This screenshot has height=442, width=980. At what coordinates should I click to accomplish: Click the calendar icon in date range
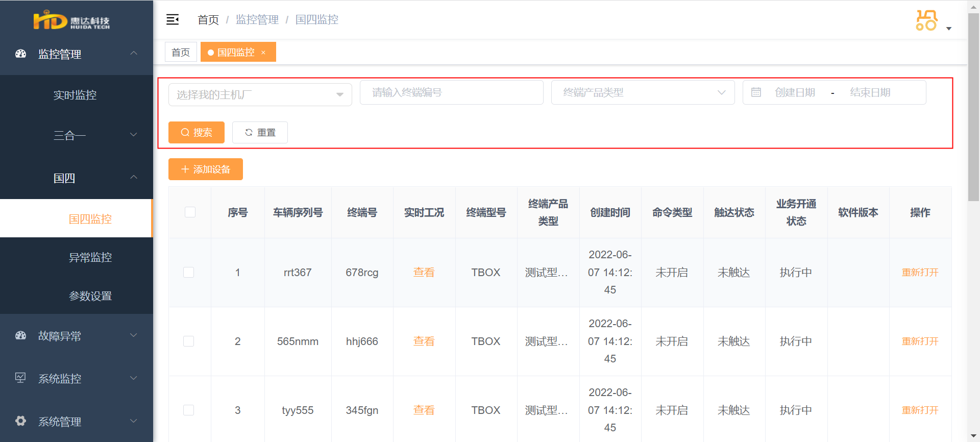[756, 92]
